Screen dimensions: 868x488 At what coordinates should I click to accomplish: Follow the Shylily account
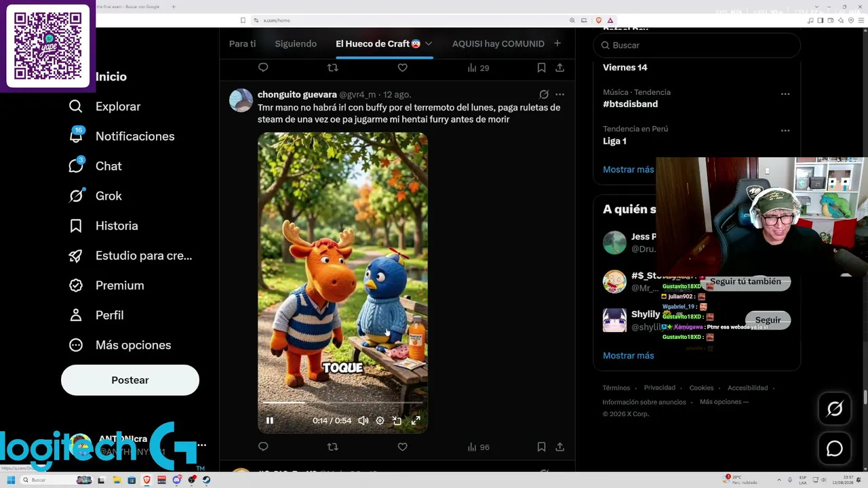coord(768,320)
